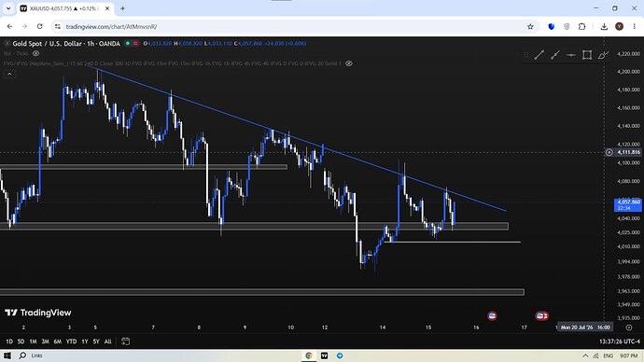This screenshot has width=644, height=362.
Task: Select the rectangle drawing tool
Action: coord(587,55)
